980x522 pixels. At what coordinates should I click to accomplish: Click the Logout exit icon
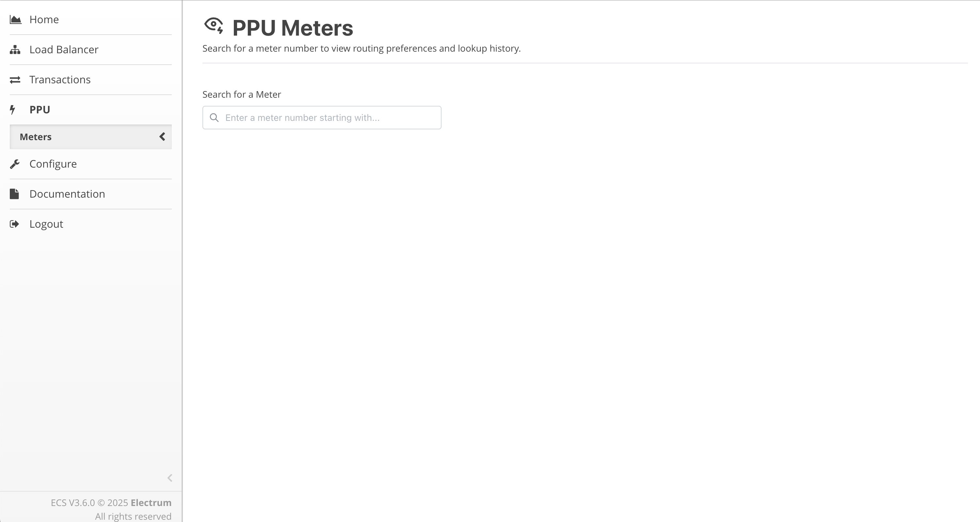[14, 224]
